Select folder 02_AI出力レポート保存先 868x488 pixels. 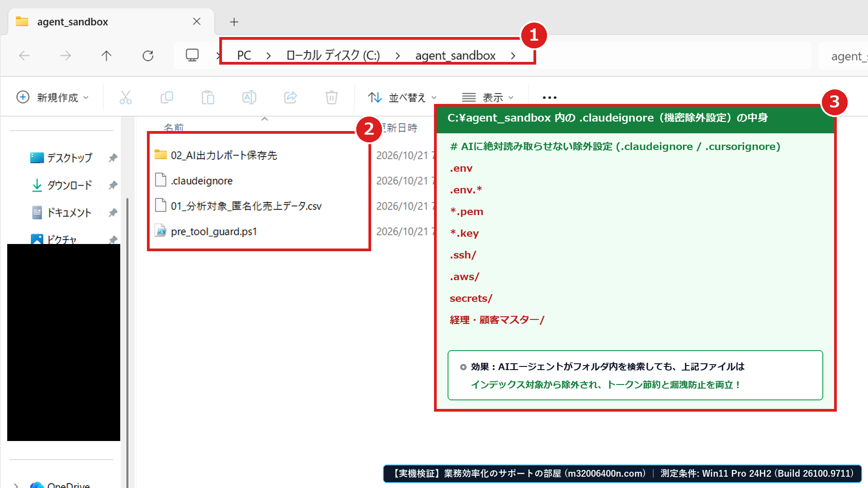pos(224,155)
